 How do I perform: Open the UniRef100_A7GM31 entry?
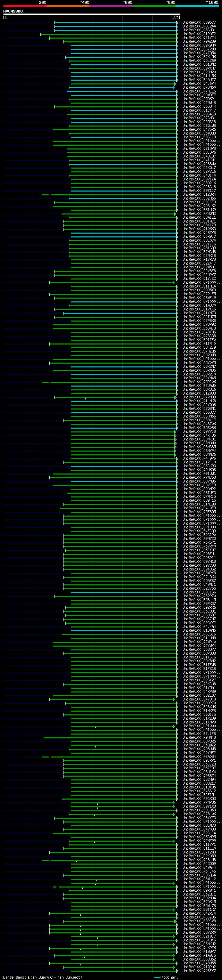point(199,118)
